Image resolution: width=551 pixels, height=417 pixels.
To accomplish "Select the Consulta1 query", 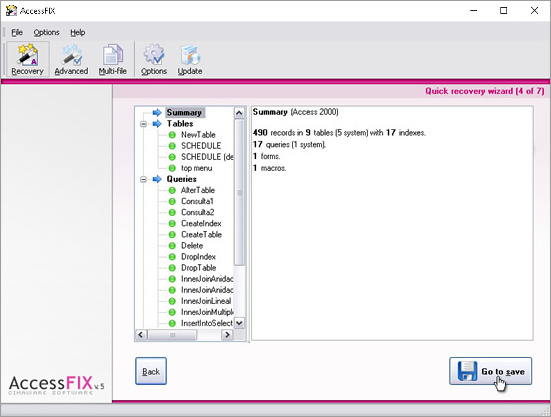I will pyautogui.click(x=197, y=201).
